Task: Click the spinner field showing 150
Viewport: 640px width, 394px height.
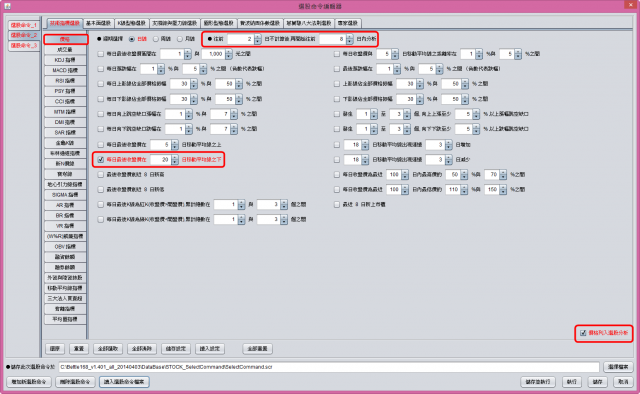Action: point(492,190)
